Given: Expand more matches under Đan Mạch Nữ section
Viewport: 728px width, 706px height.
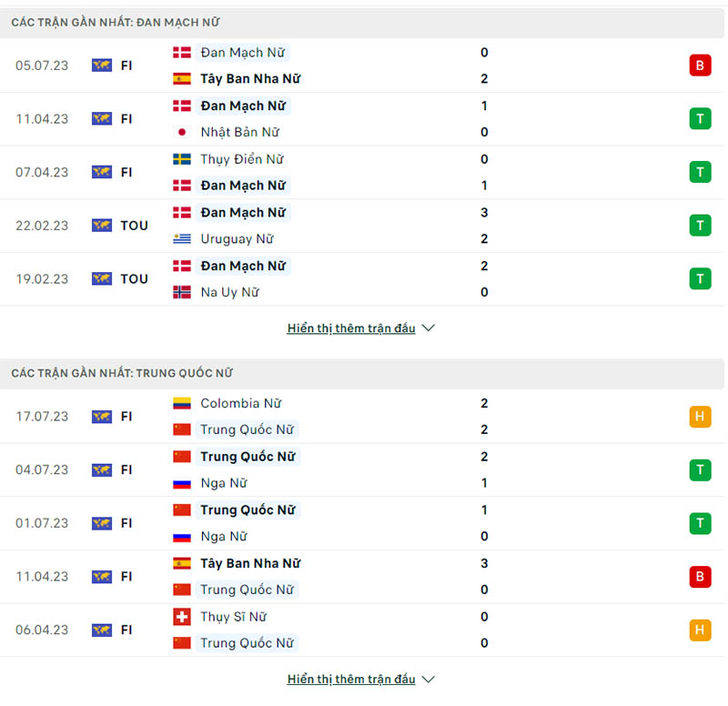Looking at the screenshot, I should (x=351, y=328).
